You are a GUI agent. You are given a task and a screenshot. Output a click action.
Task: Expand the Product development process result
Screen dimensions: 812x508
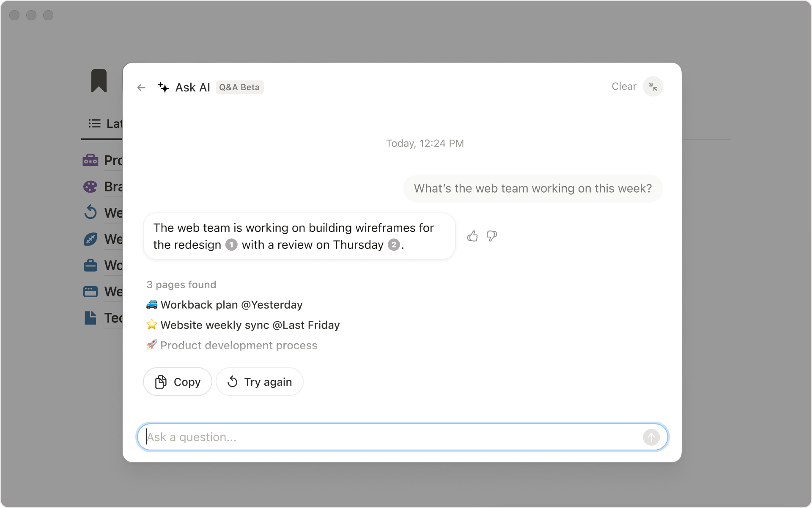coord(239,345)
